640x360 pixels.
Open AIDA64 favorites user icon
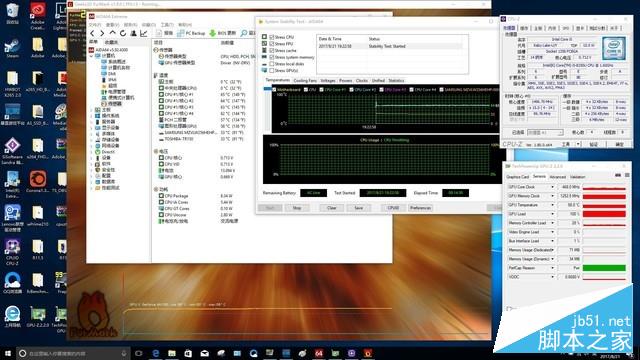tap(133, 33)
